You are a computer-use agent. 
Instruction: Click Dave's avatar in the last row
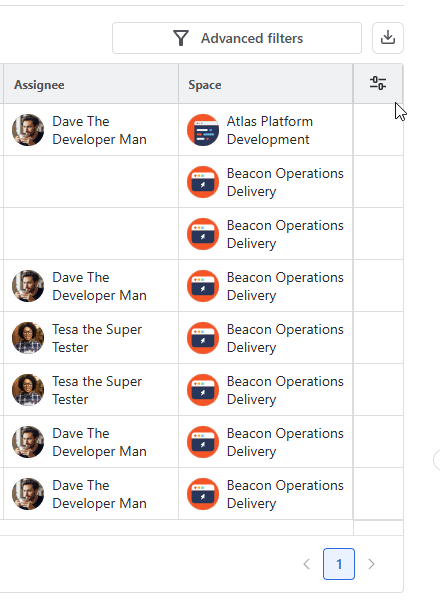tap(28, 494)
